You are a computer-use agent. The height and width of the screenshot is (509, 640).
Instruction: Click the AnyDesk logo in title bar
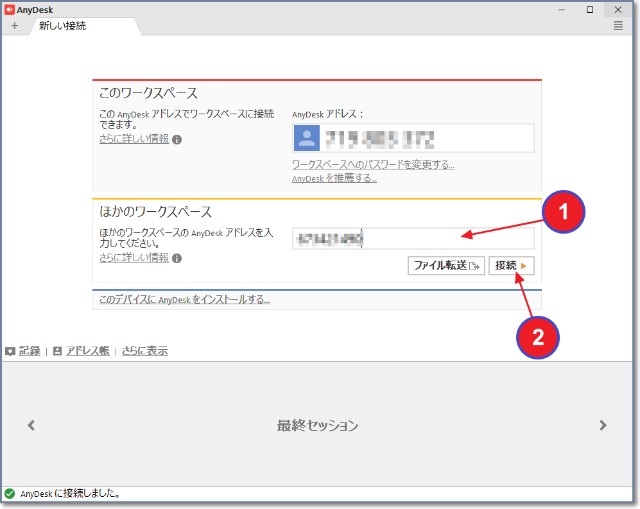click(x=9, y=9)
